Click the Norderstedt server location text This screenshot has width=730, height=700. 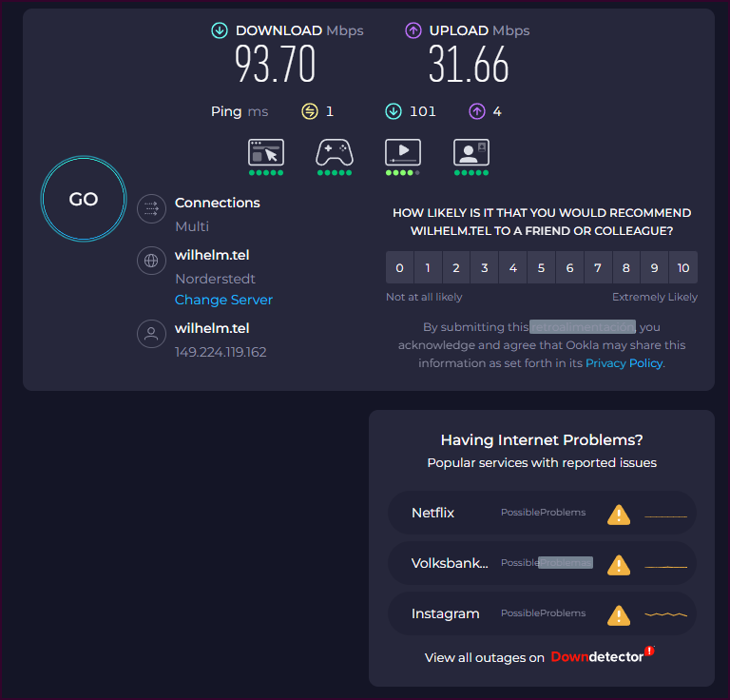click(x=215, y=279)
